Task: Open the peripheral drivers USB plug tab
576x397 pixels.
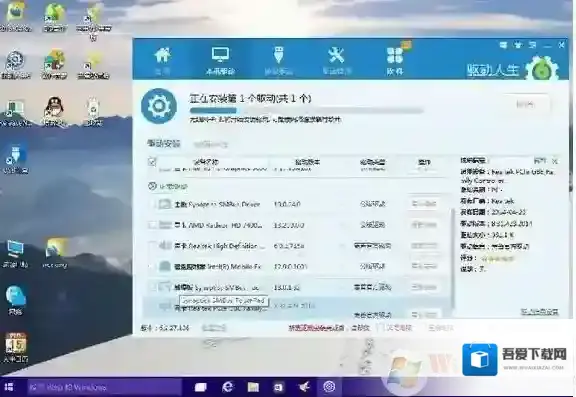Action: coord(278,61)
